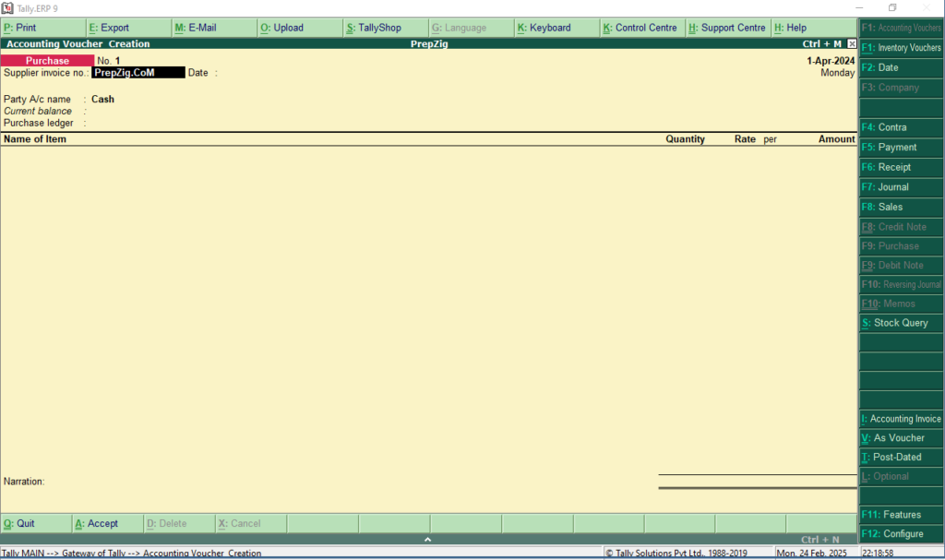Click the Ctrl + N calculator label
This screenshot has height=560, width=945.
(x=819, y=540)
